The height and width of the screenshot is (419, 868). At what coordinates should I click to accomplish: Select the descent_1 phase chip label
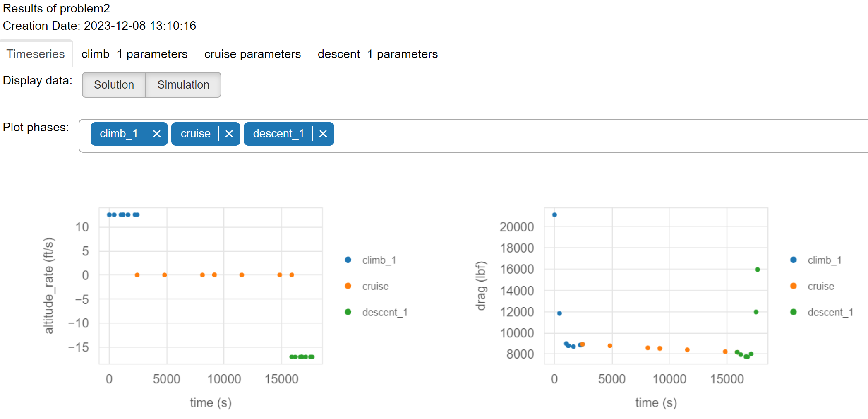278,134
